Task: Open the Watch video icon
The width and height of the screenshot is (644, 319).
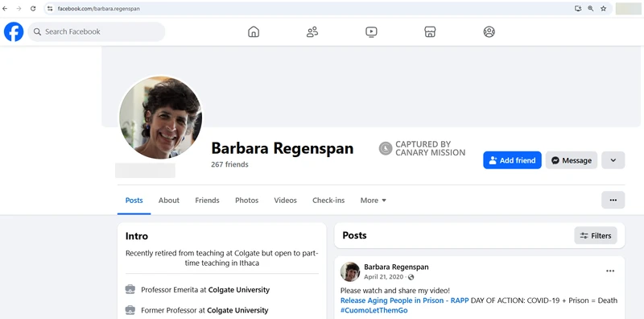Action: [371, 31]
